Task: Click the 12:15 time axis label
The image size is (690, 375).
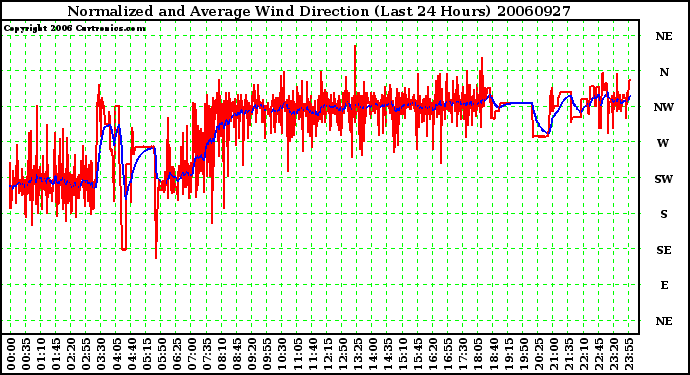Action: (x=327, y=354)
